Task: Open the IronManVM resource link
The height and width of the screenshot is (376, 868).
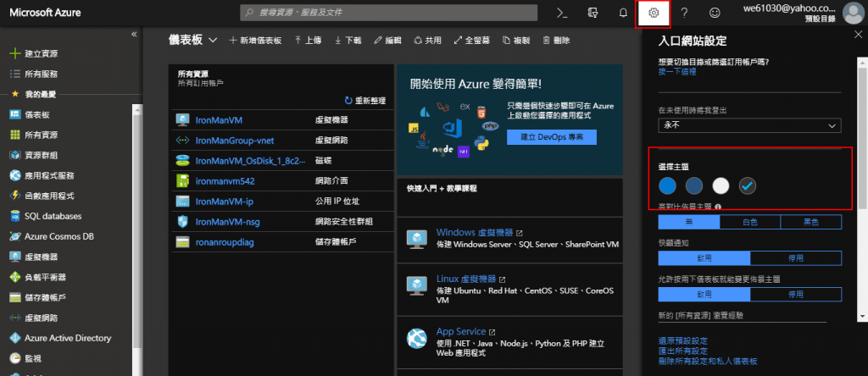Action: pyautogui.click(x=219, y=120)
